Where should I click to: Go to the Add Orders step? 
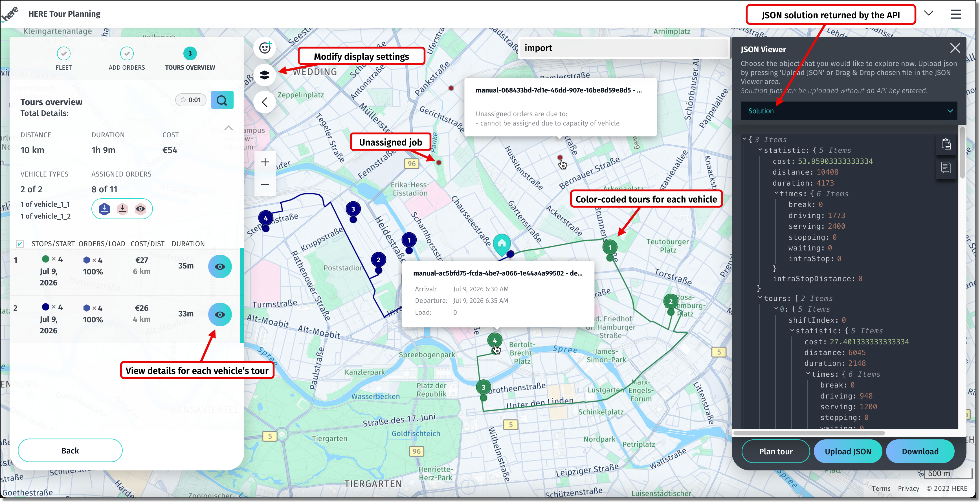127,59
